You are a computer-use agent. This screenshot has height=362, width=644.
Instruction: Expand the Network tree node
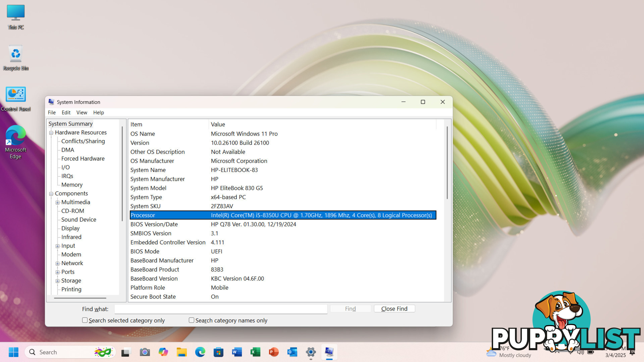coord(58,263)
